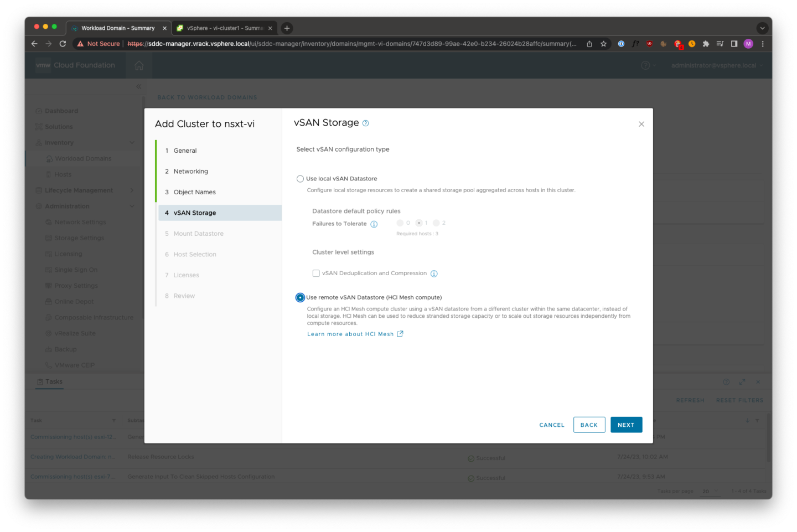Screen dimensions: 797x532
Task: Open Hosts under Inventory
Action: click(64, 174)
